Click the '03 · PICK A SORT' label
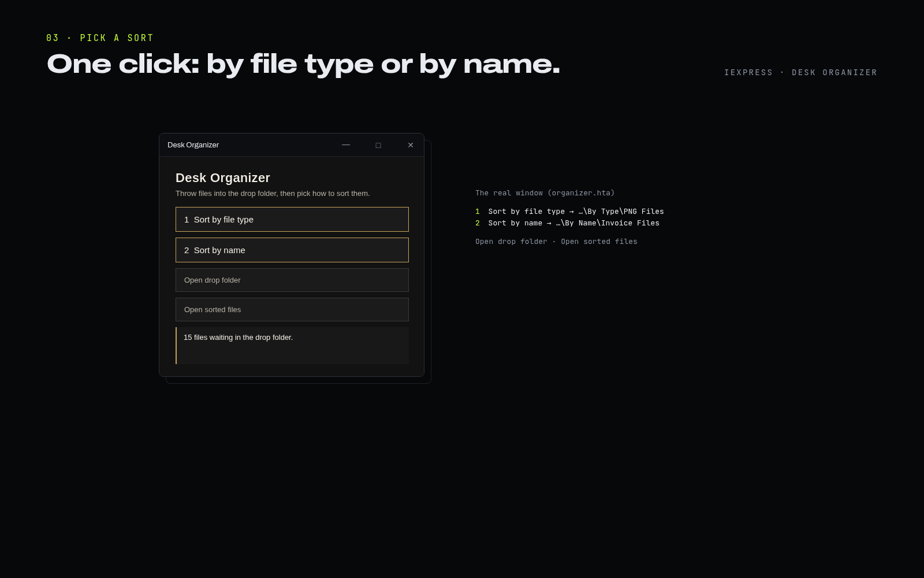The height and width of the screenshot is (578, 924). (100, 38)
